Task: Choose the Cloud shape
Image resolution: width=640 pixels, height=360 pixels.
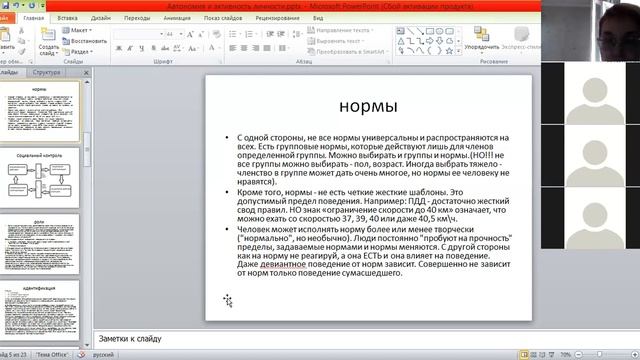Action: pos(449,41)
